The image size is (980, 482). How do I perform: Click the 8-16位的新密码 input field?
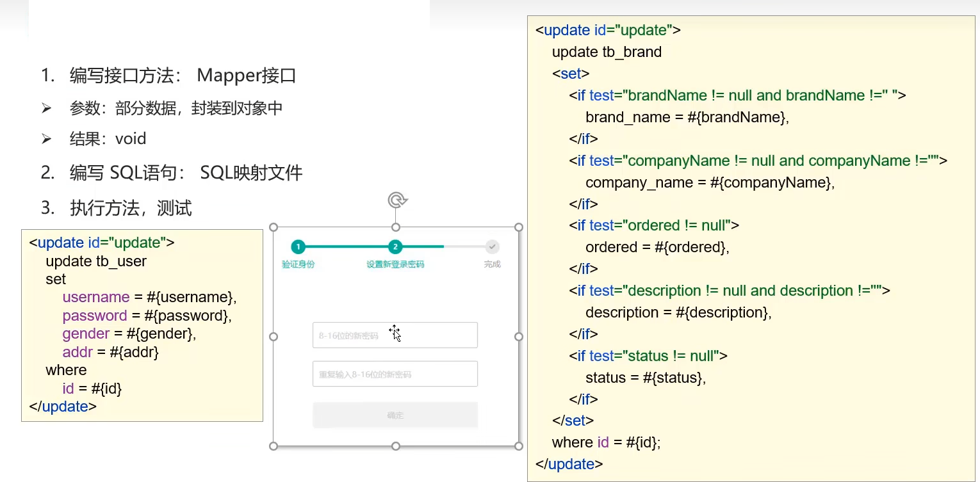395,335
